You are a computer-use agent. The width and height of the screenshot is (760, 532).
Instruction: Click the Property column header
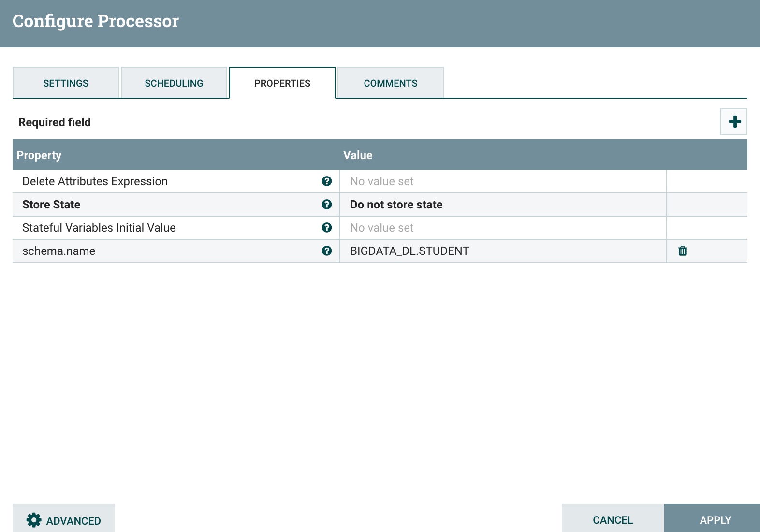(39, 155)
